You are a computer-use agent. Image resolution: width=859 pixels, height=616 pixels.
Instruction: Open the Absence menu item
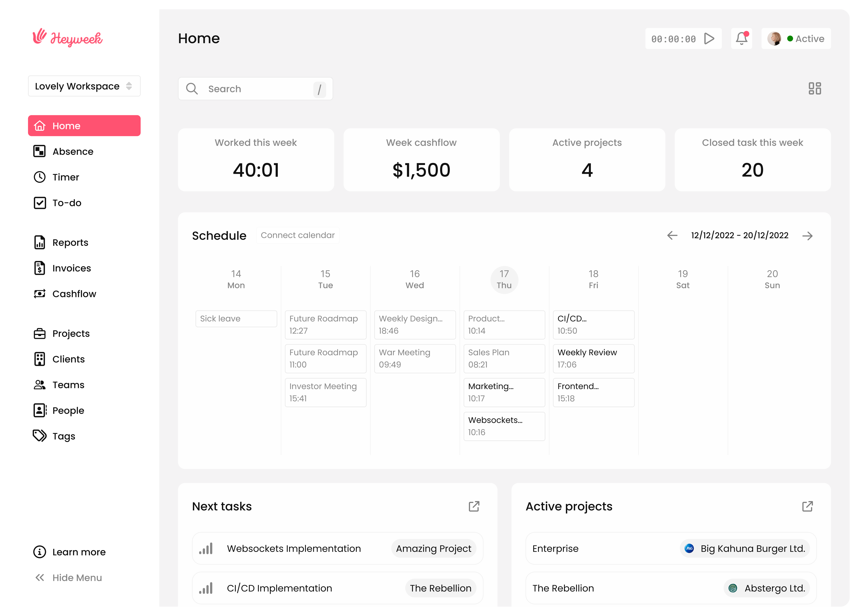point(73,151)
